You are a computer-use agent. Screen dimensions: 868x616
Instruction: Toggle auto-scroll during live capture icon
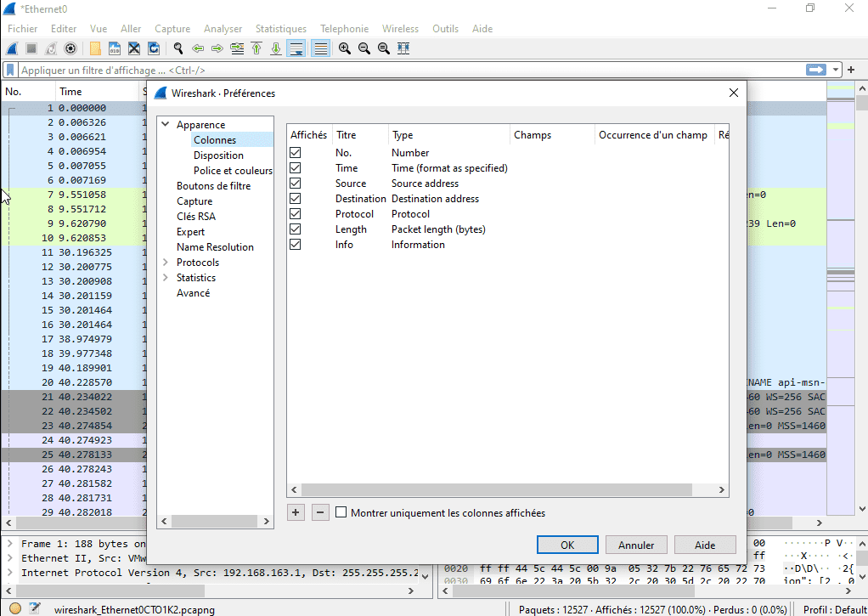pos(296,48)
